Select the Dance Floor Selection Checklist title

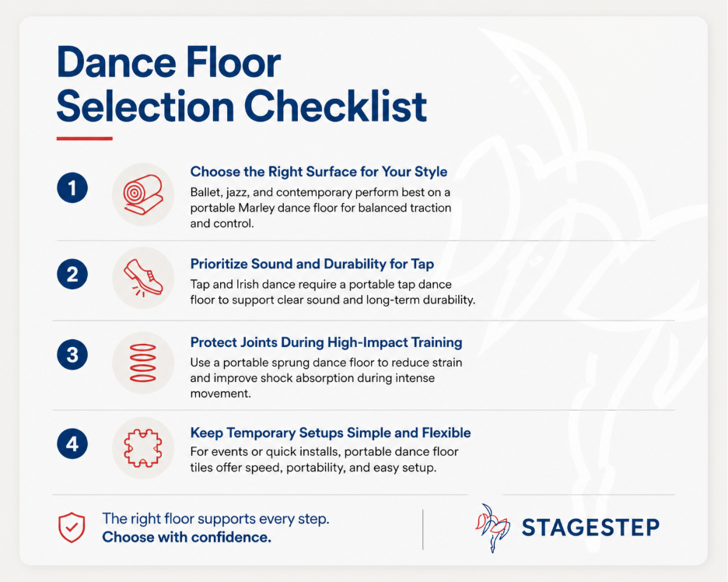click(x=241, y=85)
